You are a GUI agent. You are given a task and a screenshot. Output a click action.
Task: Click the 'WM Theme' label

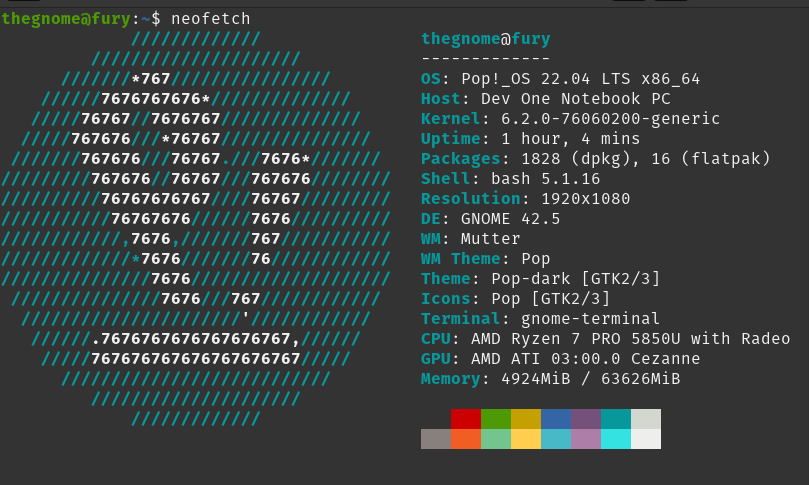[461, 258]
